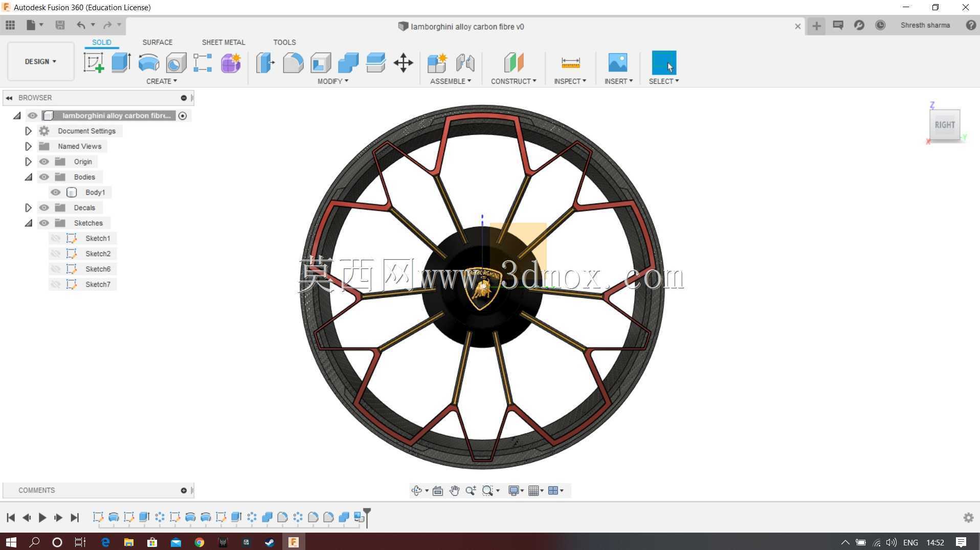
Task: Redo the last undone action
Action: 107,25
